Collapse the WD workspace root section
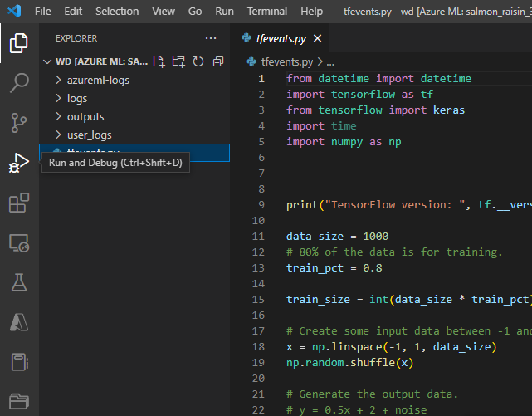This screenshot has width=532, height=416. click(x=47, y=61)
